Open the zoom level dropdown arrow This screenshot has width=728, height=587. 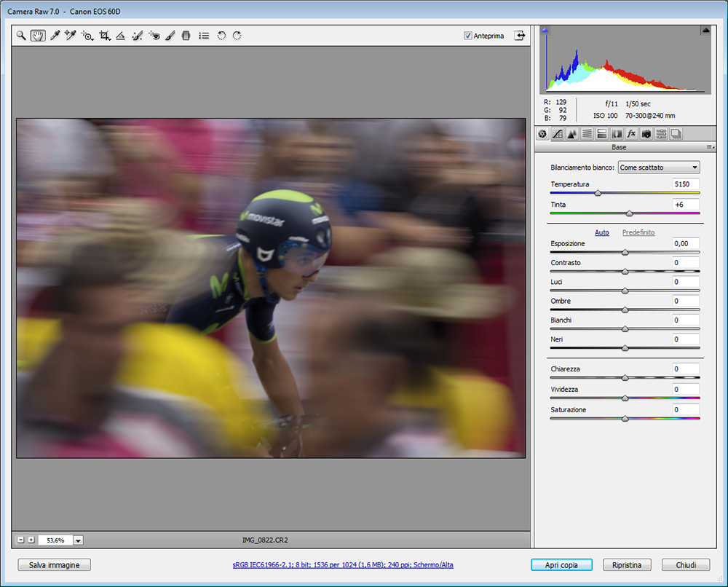(78, 540)
